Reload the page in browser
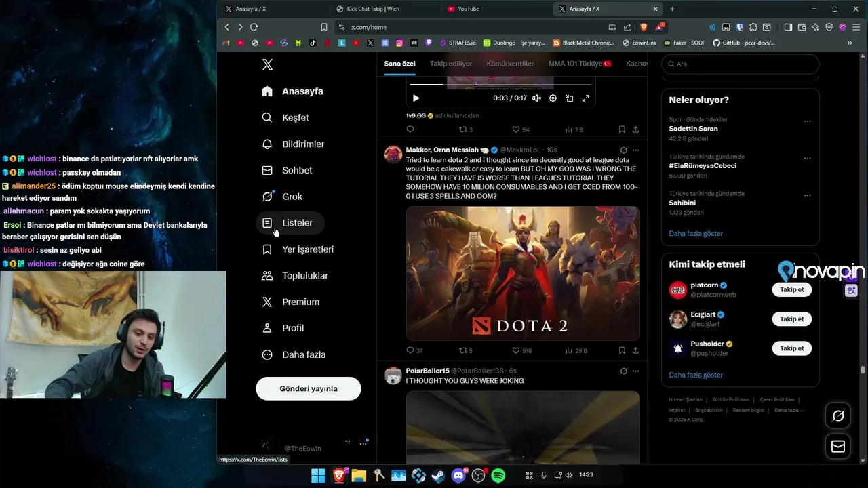868x488 pixels. click(x=254, y=27)
